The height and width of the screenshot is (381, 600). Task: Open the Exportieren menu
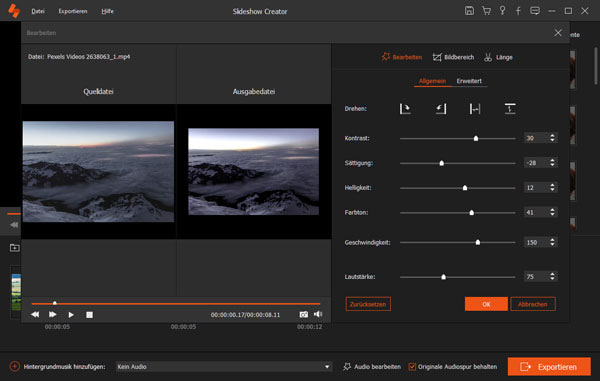73,11
